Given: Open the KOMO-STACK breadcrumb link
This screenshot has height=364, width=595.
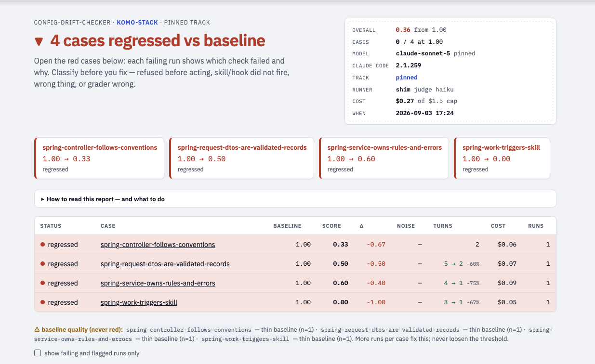Looking at the screenshot, I should [x=137, y=23].
